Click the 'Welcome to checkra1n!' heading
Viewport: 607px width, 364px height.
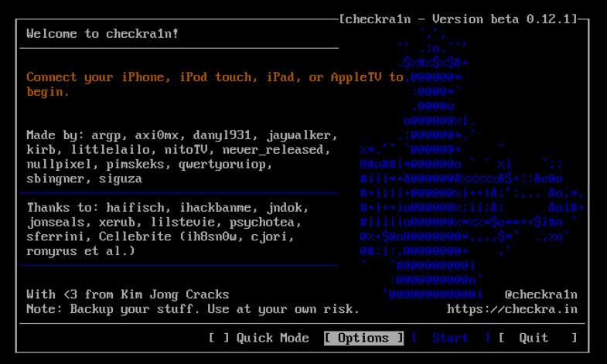(102, 34)
